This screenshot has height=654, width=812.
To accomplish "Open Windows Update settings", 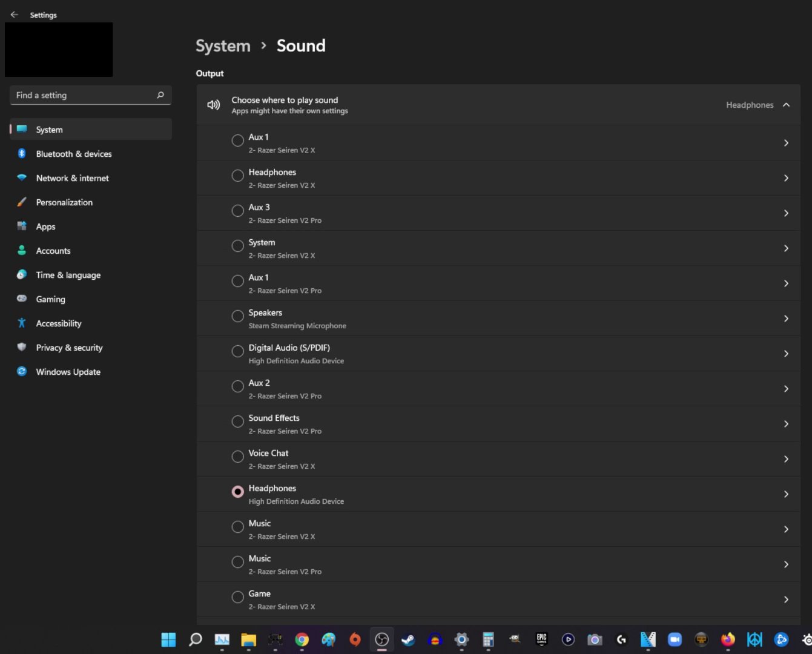I will tap(91, 372).
